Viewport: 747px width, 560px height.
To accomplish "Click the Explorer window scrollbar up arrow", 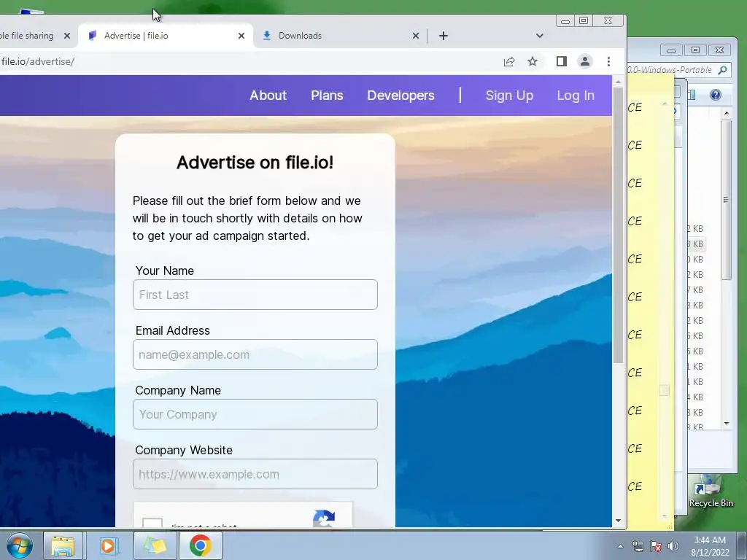I will pos(726,113).
